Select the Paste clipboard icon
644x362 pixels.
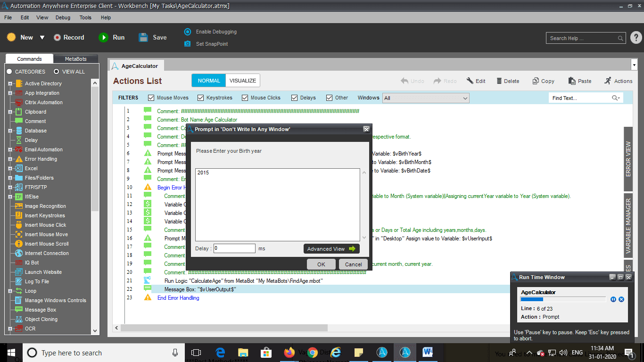click(572, 81)
